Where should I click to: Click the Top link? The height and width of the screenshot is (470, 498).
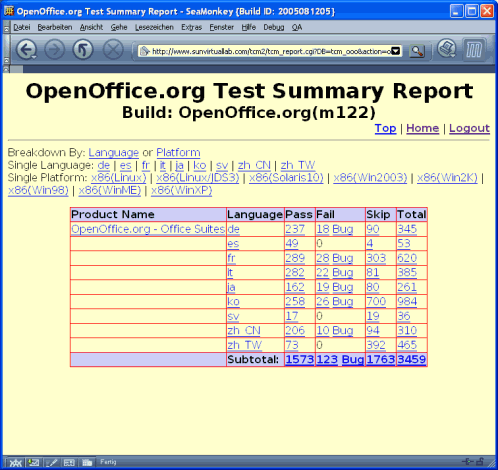[x=385, y=128]
